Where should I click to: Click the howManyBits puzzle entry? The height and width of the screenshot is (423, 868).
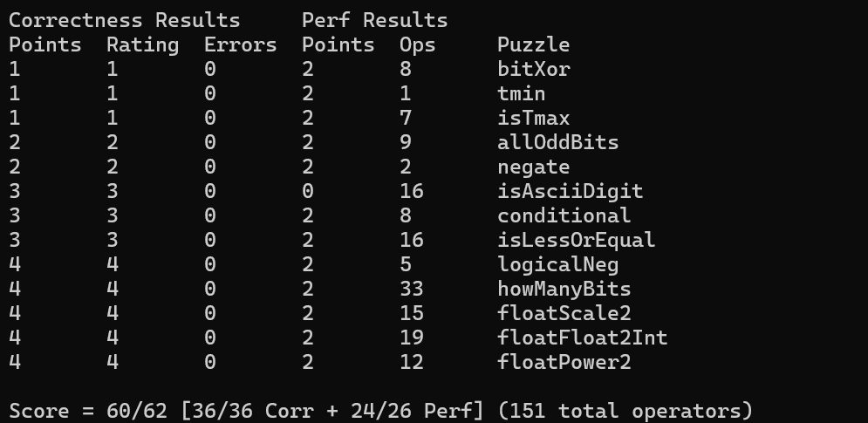pos(564,289)
